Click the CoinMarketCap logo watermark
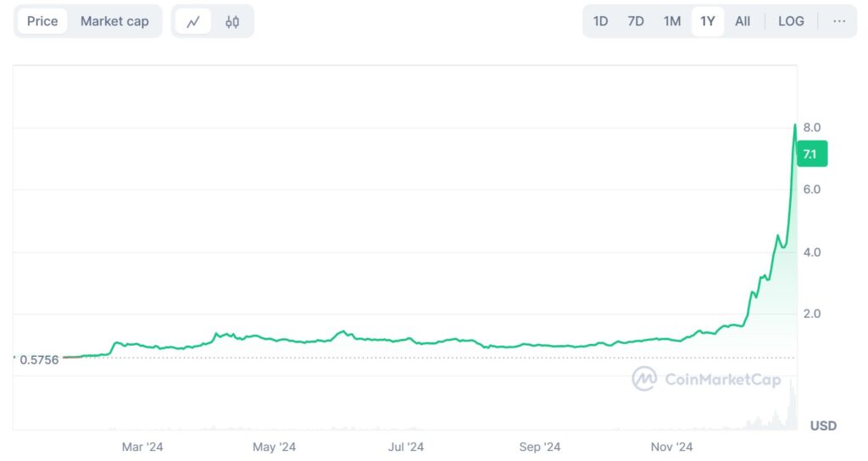This screenshot has width=868, height=461. click(x=706, y=379)
